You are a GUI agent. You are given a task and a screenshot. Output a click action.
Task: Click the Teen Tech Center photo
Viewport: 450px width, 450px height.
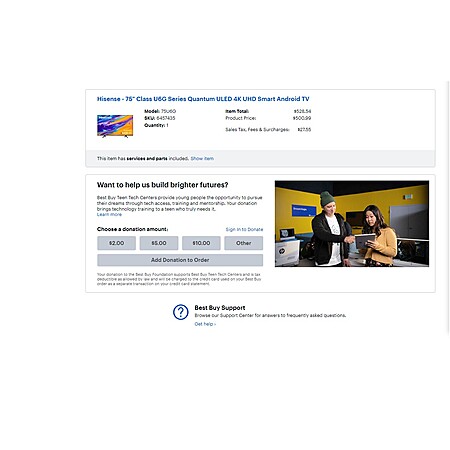[352, 224]
